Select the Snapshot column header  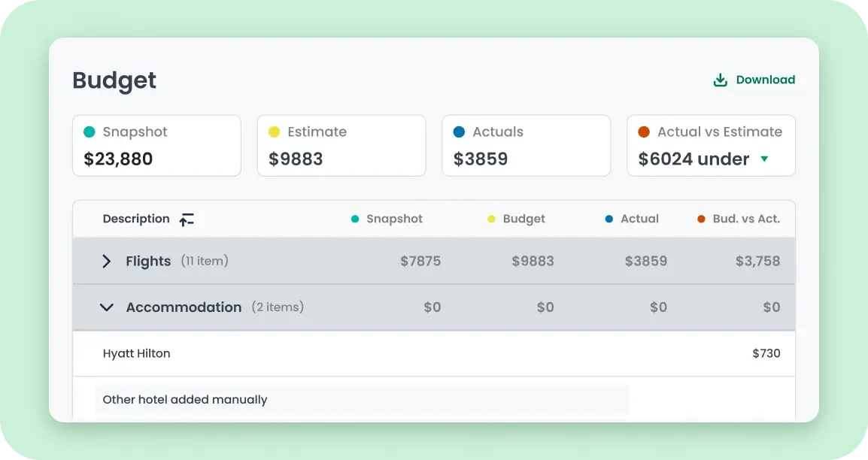(x=394, y=219)
